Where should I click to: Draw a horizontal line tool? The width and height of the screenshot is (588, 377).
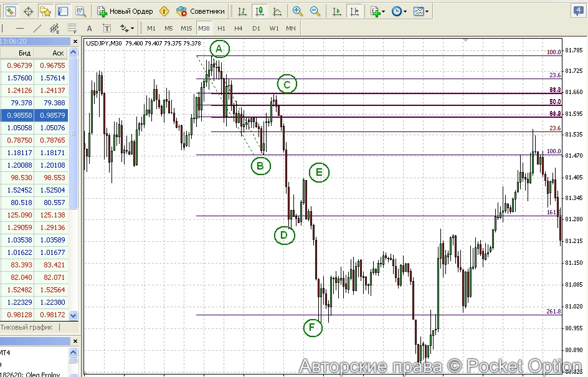pyautogui.click(x=20, y=28)
